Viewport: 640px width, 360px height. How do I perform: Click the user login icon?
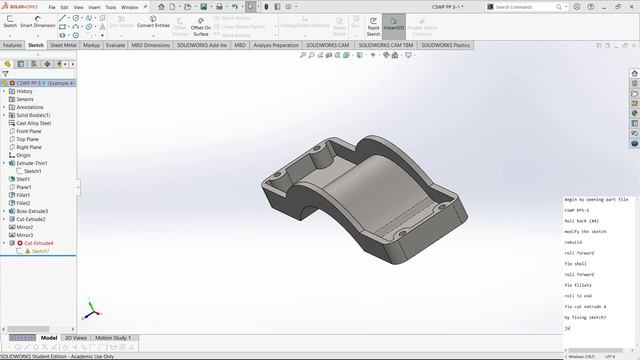coord(577,7)
